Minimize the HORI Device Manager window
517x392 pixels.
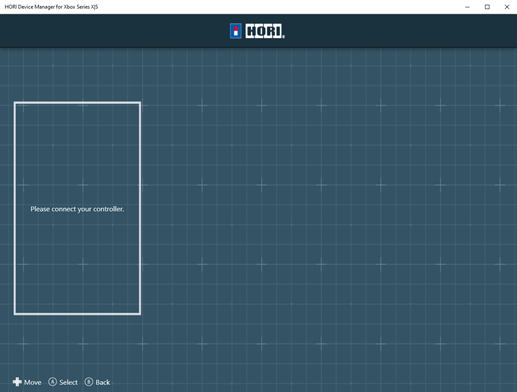coord(467,7)
